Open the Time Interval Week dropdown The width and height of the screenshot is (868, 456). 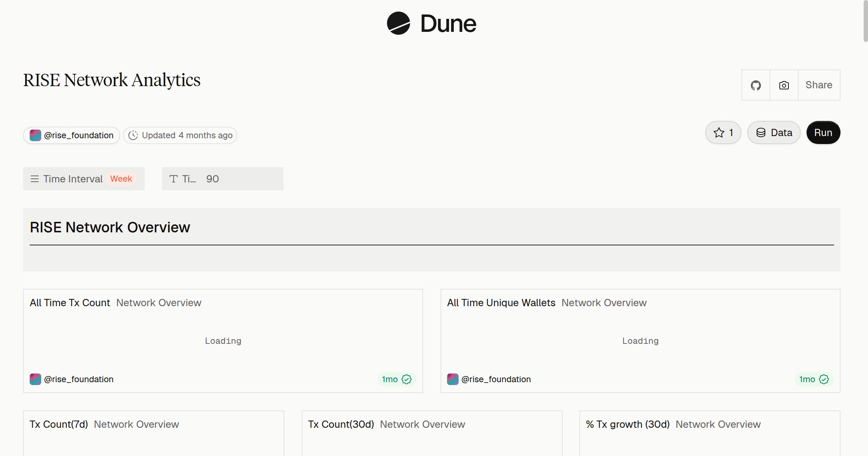pos(84,179)
